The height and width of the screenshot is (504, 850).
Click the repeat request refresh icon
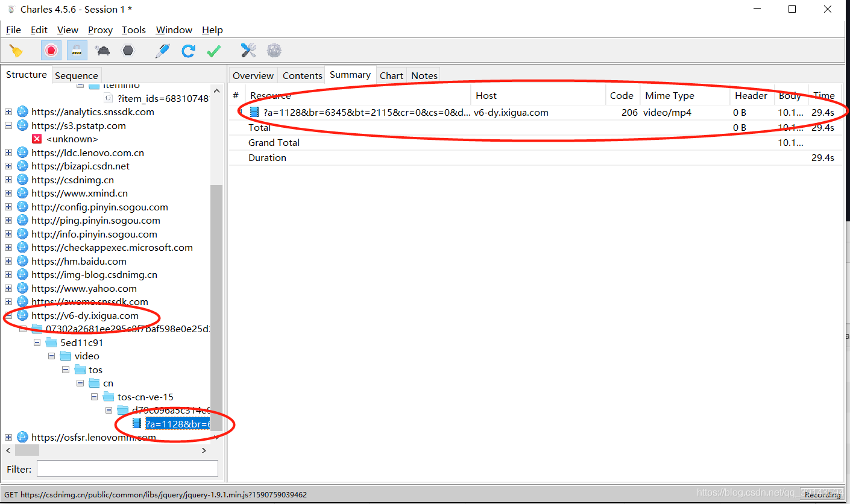tap(188, 51)
